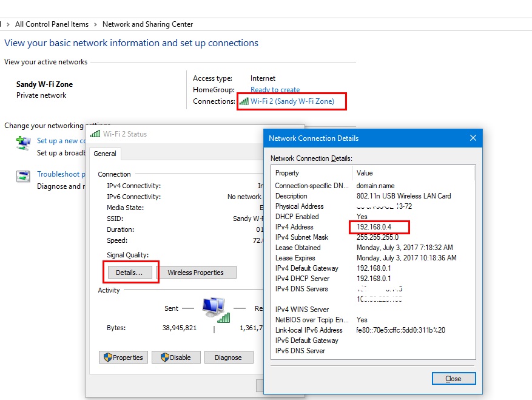The width and height of the screenshot is (532, 400).
Task: Close the Network Connection Details dialog with X
Action: [x=473, y=138]
